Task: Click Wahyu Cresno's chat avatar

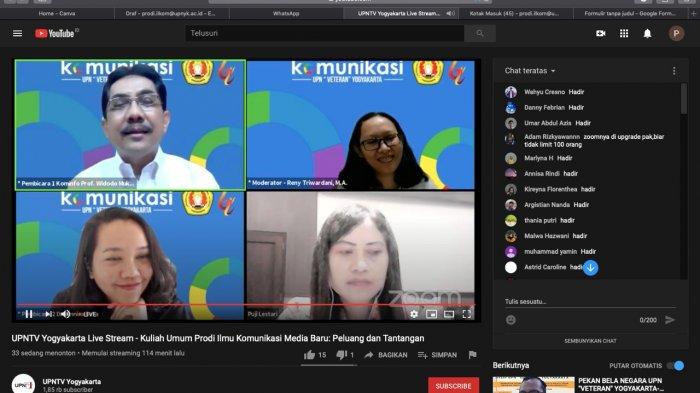Action: pyautogui.click(x=511, y=92)
